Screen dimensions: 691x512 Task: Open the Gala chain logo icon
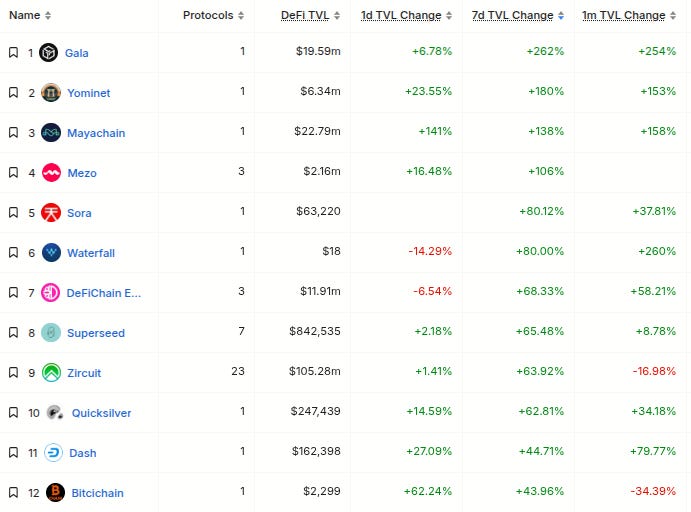(48, 53)
